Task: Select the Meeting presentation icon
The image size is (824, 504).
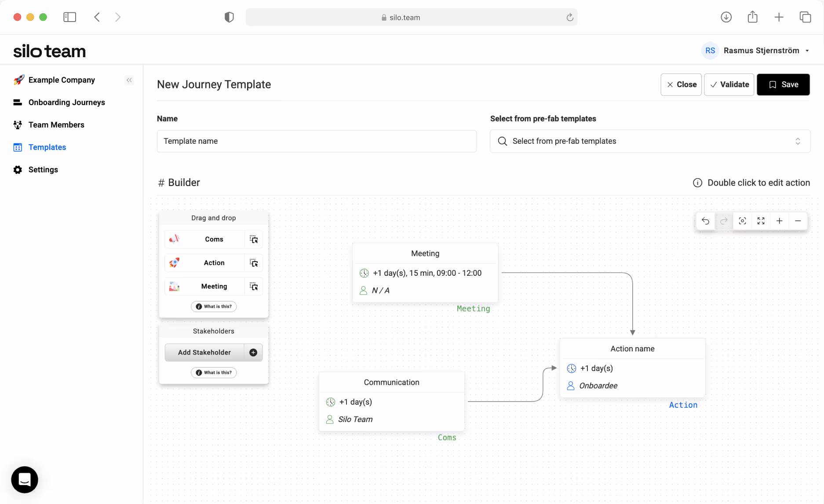Action: 174,286
